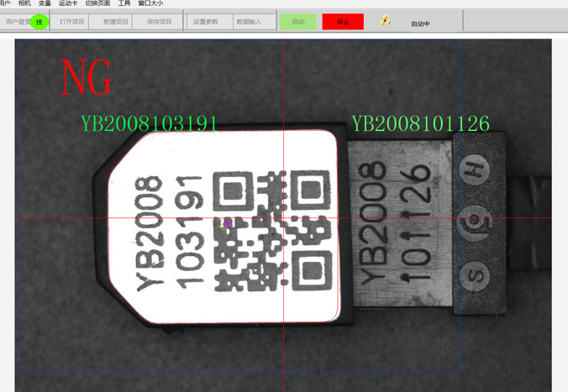Open the 切换页面 switch page menu
The image size is (568, 392).
coord(97,3)
